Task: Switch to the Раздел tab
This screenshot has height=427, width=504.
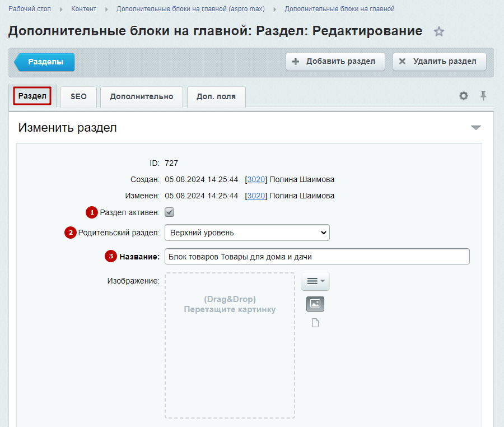Action: pos(32,96)
